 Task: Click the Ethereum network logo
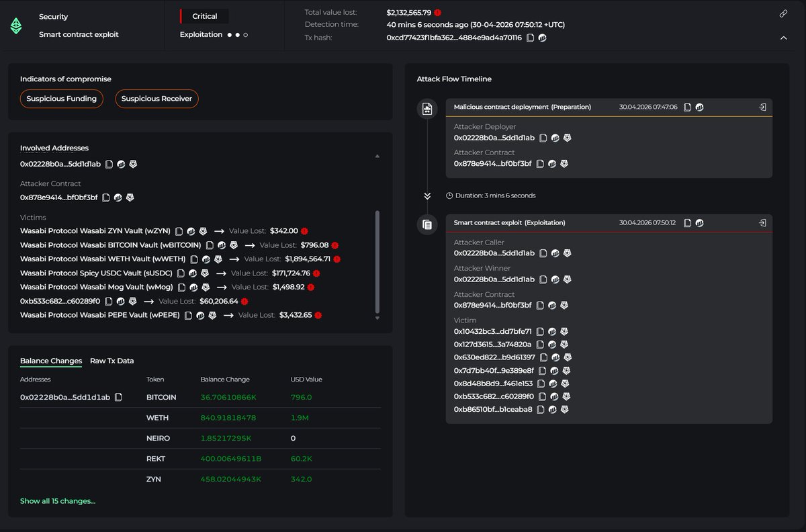[x=15, y=26]
